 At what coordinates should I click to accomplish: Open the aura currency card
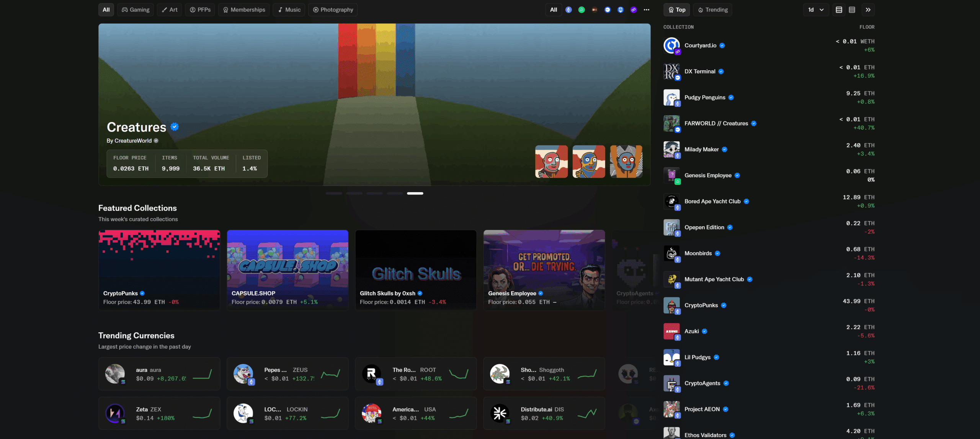pos(159,374)
